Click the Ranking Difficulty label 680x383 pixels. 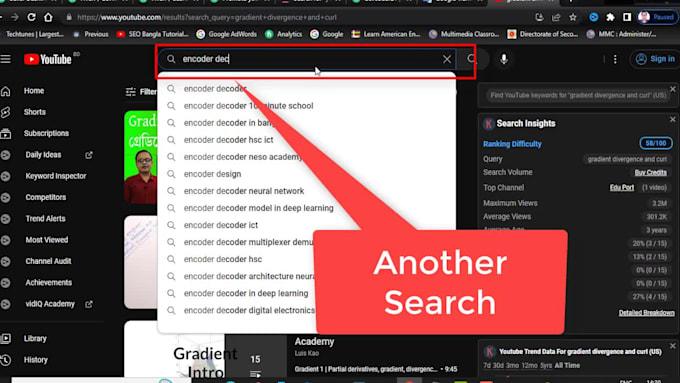pos(512,144)
